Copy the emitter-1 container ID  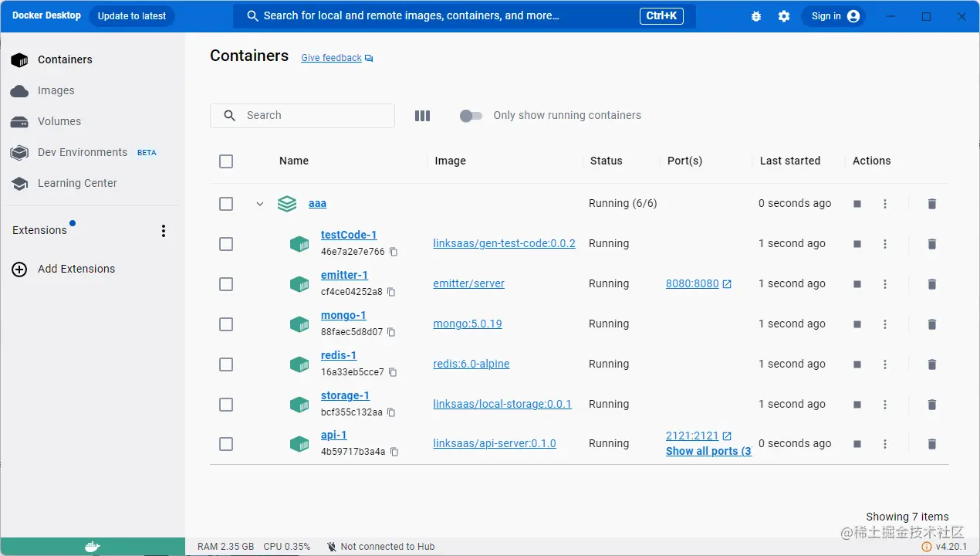click(x=391, y=292)
